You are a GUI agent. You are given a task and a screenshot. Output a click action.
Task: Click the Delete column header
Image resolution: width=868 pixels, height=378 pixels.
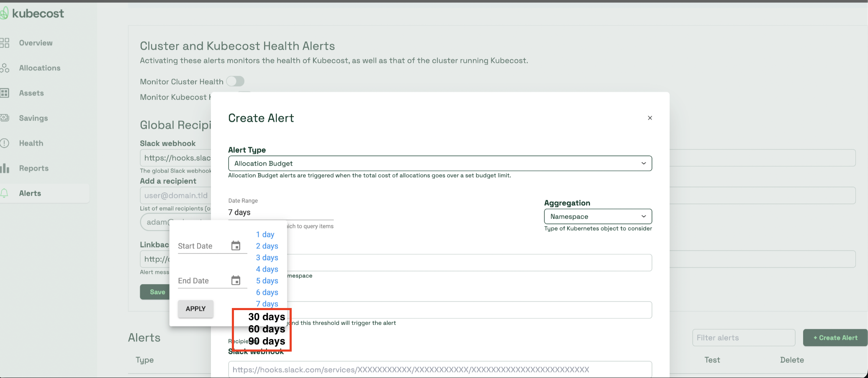click(792, 360)
